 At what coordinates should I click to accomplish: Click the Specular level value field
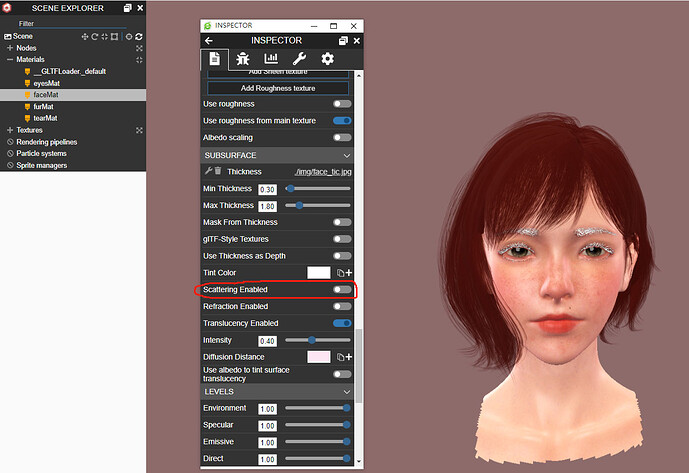pyautogui.click(x=268, y=426)
